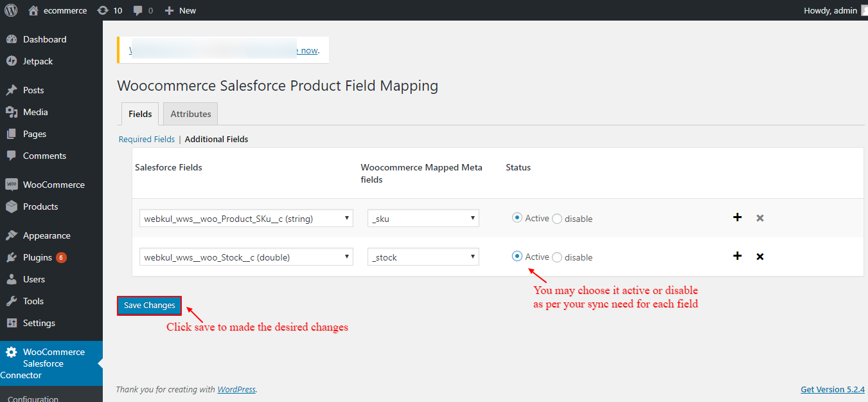This screenshot has width=868, height=402.
Task: Click the Jetpack sidebar icon
Action: [x=12, y=61]
